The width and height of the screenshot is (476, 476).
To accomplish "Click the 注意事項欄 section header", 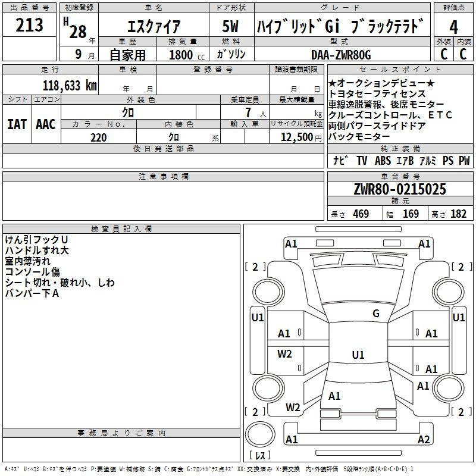I will 163,176.
